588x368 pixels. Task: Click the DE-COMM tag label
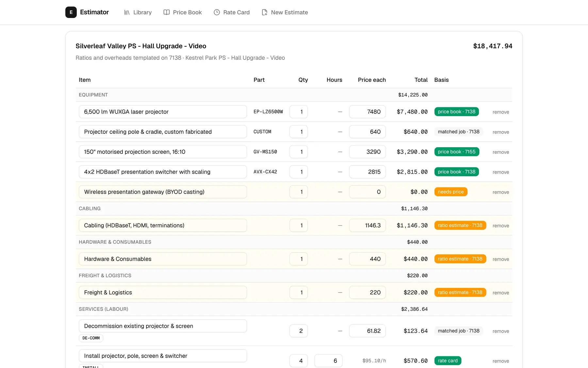pyautogui.click(x=91, y=338)
